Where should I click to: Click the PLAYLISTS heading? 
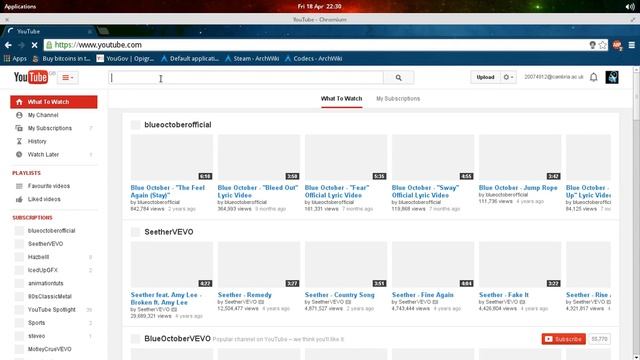click(26, 173)
